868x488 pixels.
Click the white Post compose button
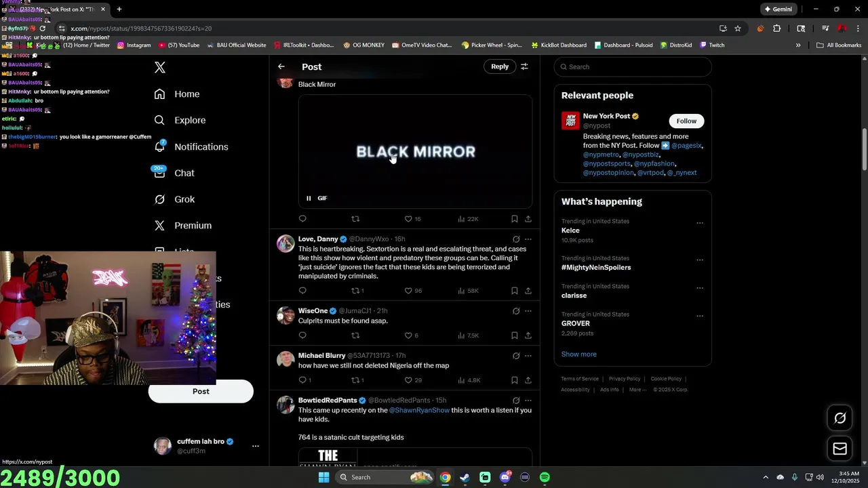pyautogui.click(x=201, y=391)
